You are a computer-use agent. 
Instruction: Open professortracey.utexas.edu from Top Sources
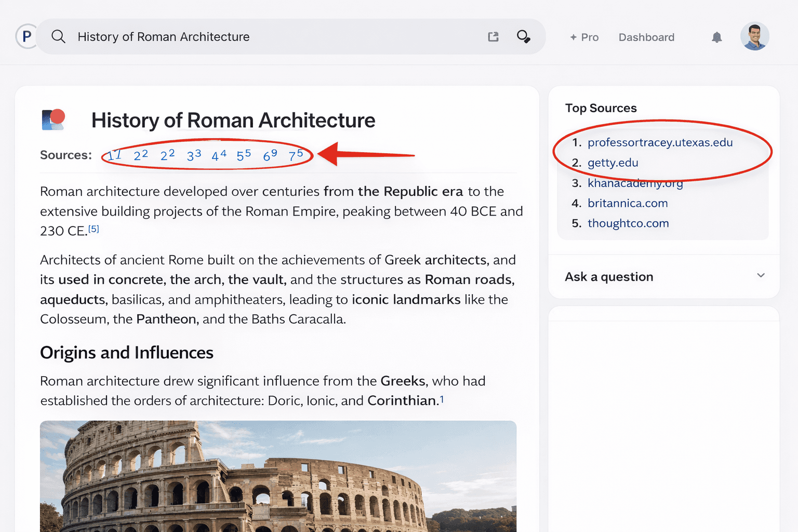660,142
